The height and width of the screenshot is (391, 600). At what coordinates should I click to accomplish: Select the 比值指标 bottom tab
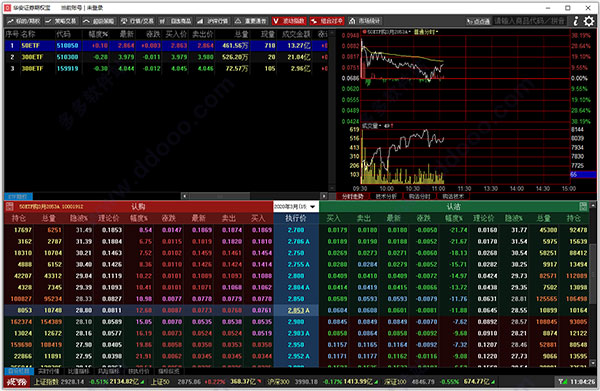[x=78, y=371]
